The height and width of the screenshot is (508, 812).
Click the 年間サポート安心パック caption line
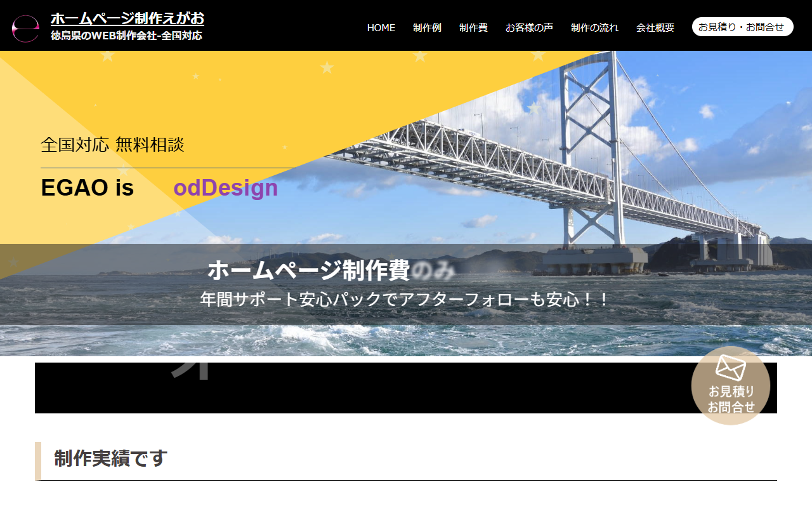(x=405, y=298)
